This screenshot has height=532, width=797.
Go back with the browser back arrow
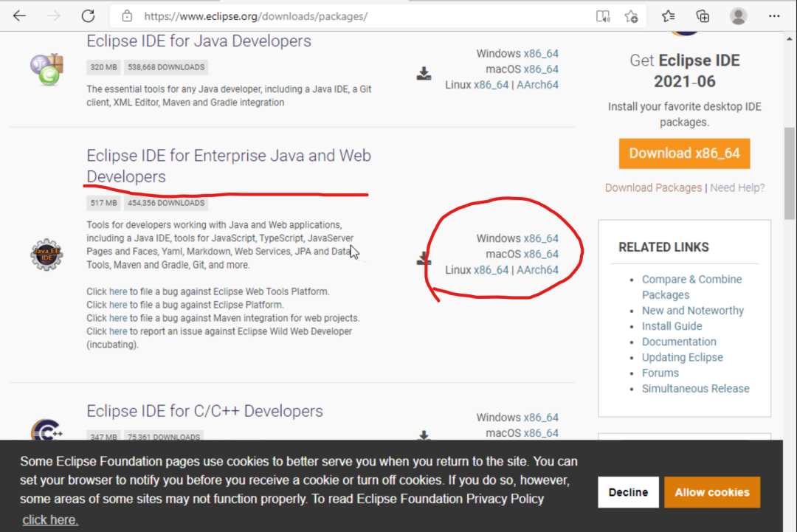point(19,15)
